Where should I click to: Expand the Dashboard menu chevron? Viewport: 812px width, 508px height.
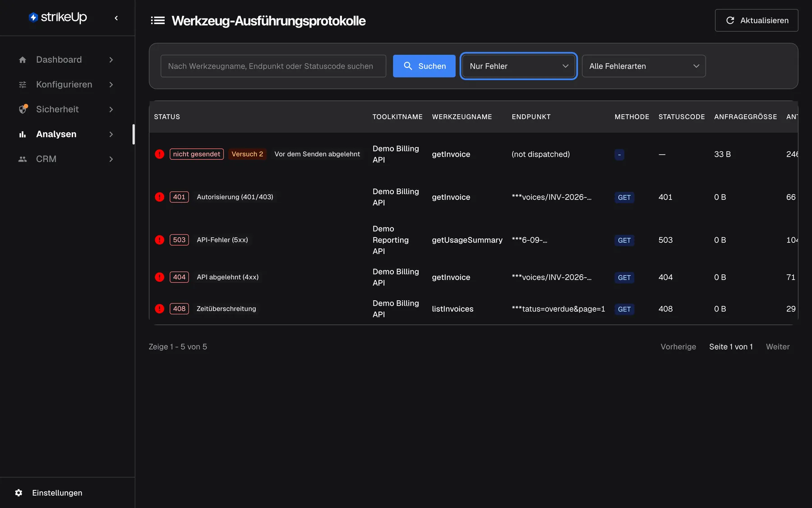[111, 60]
